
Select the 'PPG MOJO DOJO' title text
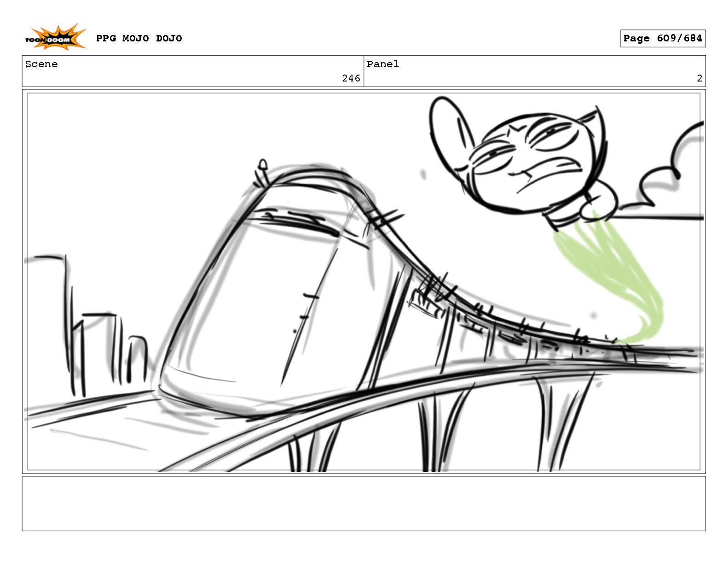click(139, 38)
